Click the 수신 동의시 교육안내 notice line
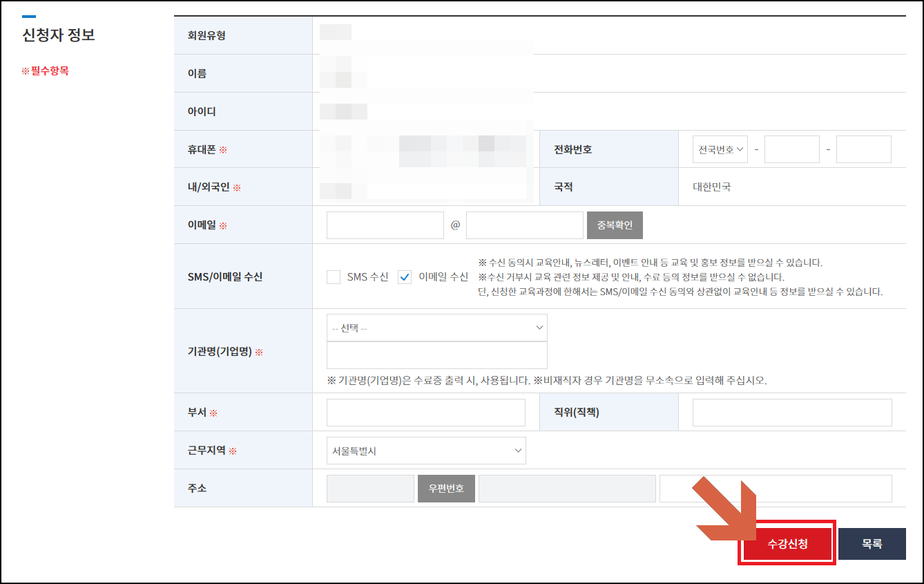Viewport: 924px width, 584px height. click(650, 263)
